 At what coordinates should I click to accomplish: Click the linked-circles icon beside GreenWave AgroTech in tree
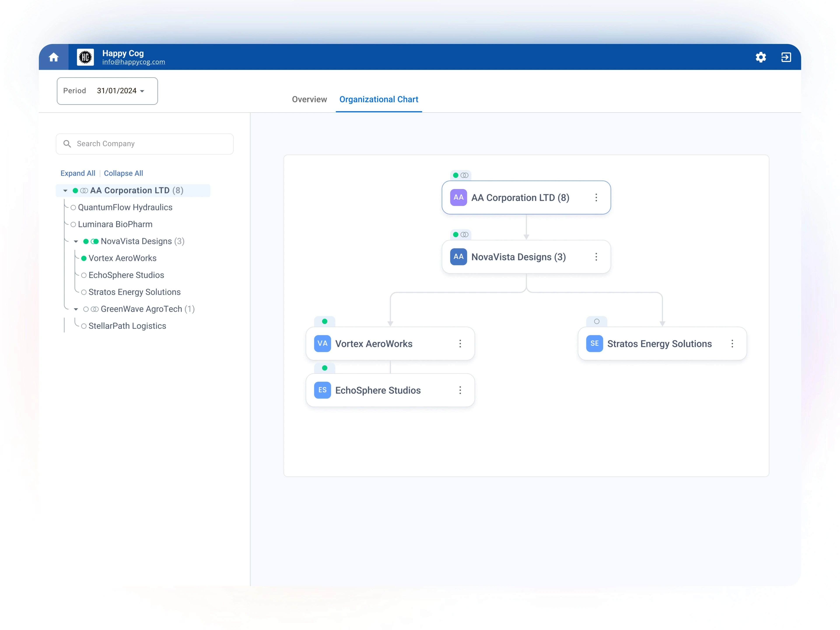[x=95, y=309]
